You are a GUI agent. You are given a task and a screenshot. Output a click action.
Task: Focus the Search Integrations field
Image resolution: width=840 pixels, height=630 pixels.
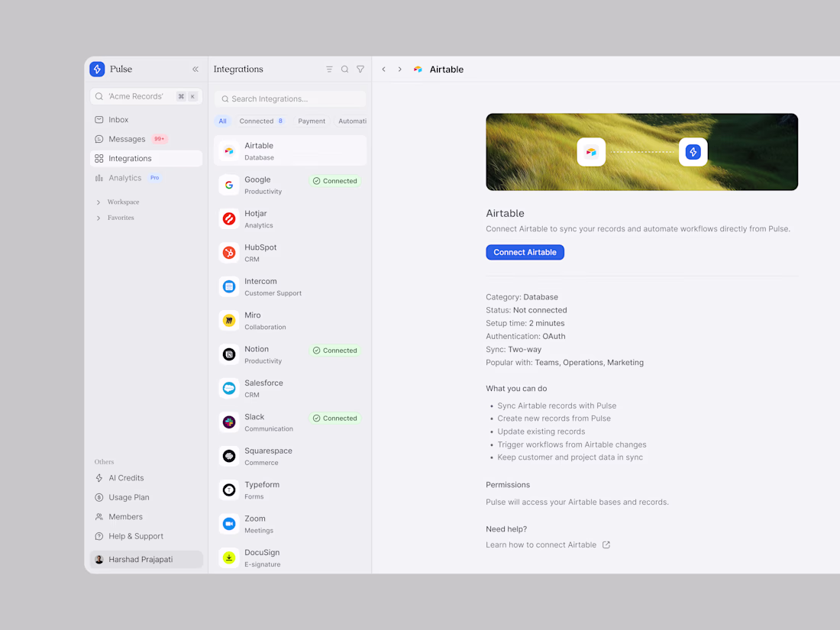click(290, 99)
